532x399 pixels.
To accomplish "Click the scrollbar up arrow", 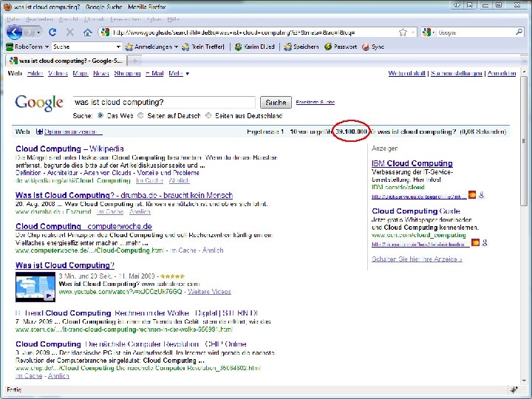I will [524, 72].
